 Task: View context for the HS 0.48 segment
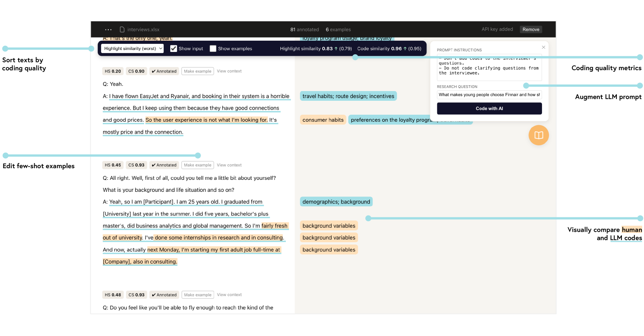coord(229,295)
